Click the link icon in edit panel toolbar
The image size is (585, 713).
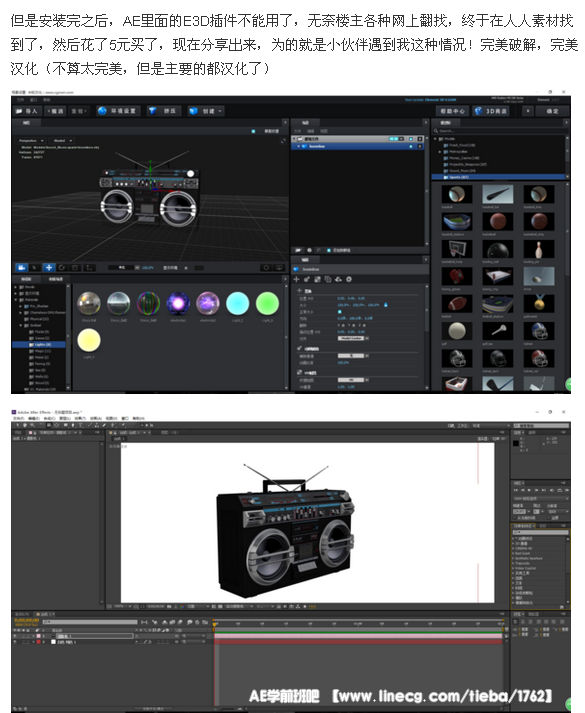tap(307, 279)
